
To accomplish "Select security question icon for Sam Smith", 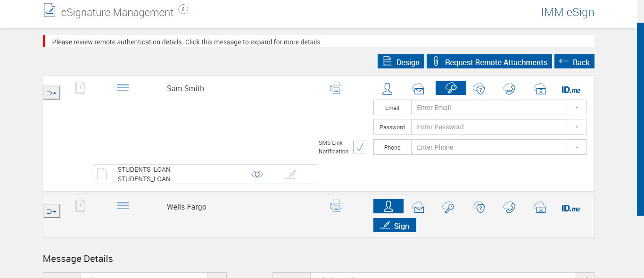I will 479,88.
